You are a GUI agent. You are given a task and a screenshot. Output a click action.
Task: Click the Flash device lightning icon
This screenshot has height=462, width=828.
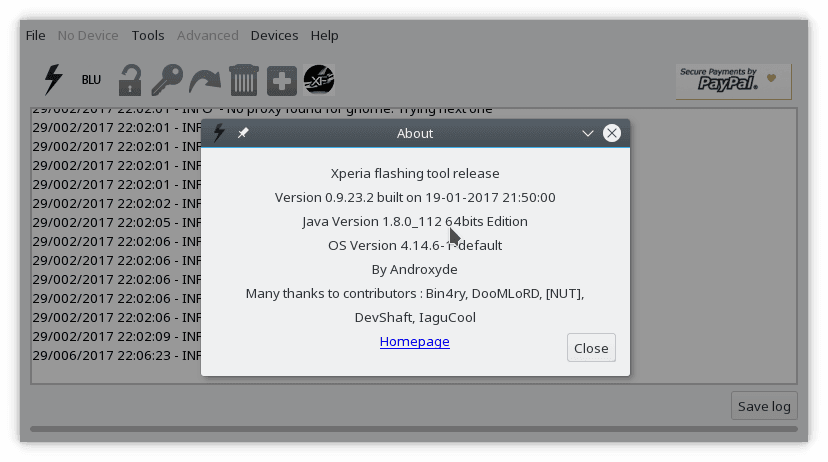coord(53,80)
